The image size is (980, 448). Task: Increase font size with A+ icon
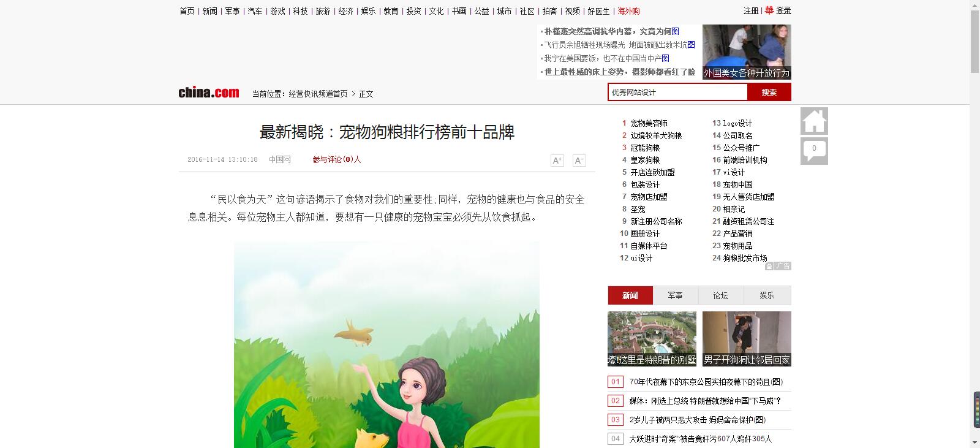pyautogui.click(x=557, y=161)
